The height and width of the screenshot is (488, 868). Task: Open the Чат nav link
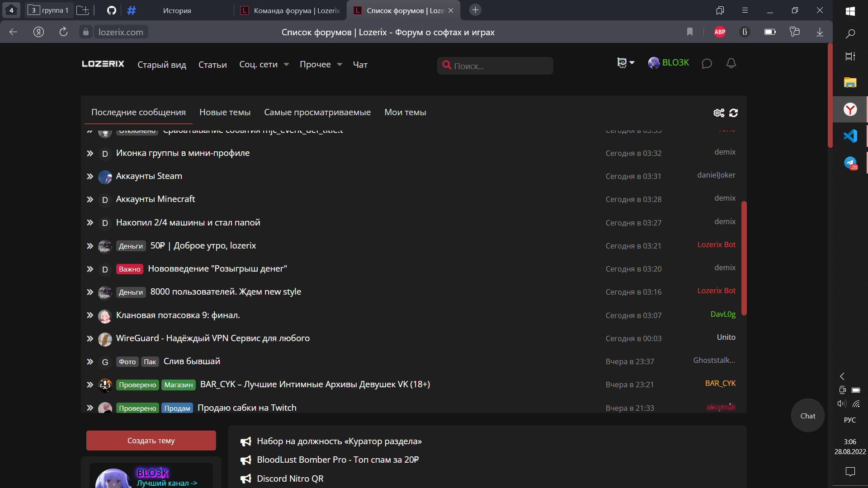pyautogui.click(x=360, y=65)
